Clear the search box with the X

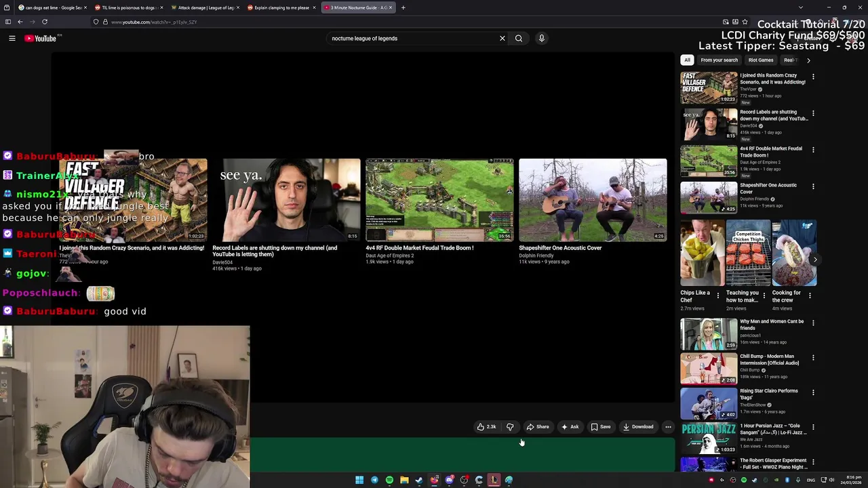[502, 39]
